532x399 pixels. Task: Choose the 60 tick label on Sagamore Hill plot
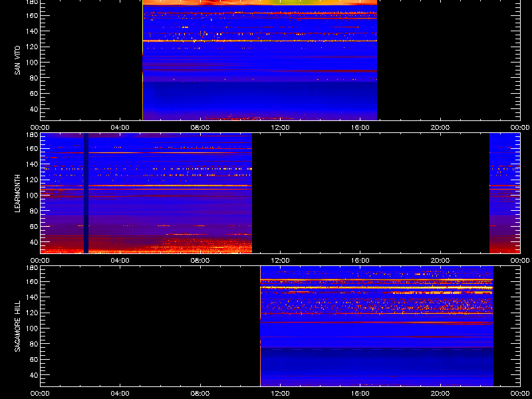click(35, 359)
